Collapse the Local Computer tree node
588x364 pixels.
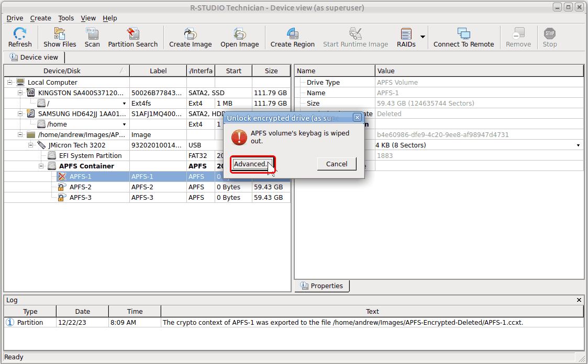[x=10, y=82]
